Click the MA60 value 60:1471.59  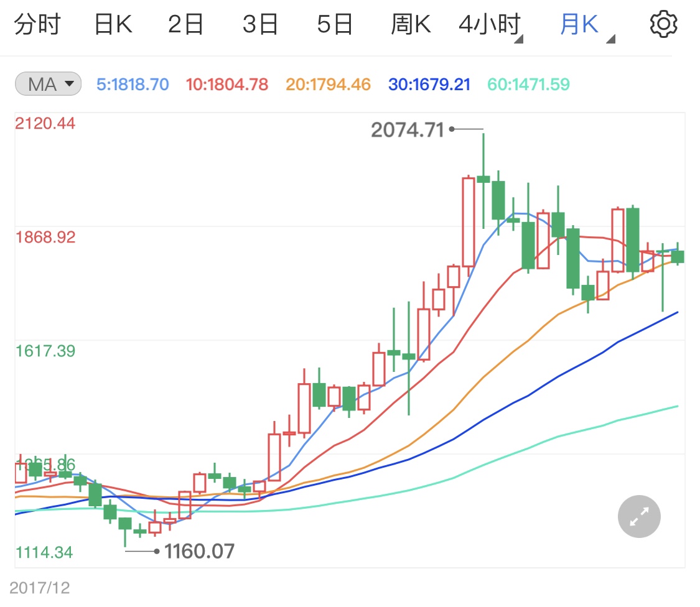528,85
